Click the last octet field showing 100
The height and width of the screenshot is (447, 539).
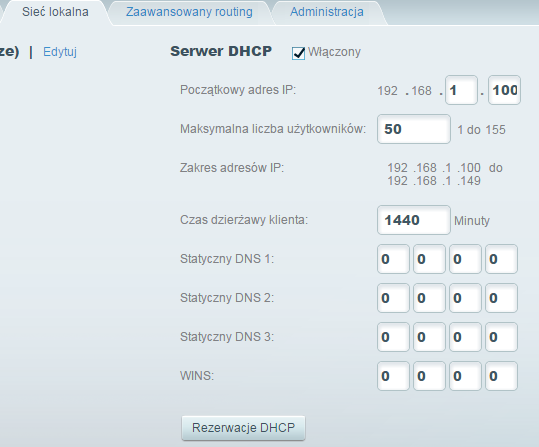coord(504,90)
